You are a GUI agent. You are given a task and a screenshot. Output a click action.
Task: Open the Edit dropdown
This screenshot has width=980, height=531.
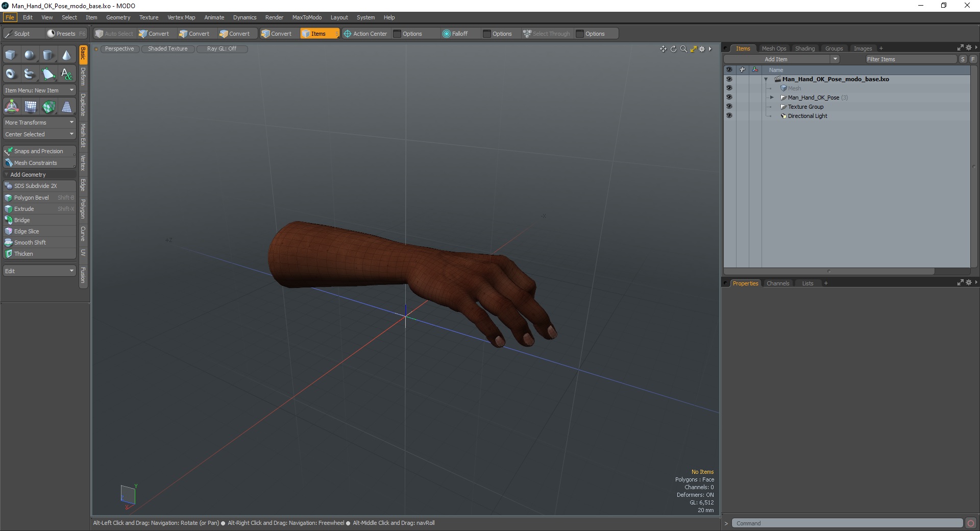click(39, 271)
